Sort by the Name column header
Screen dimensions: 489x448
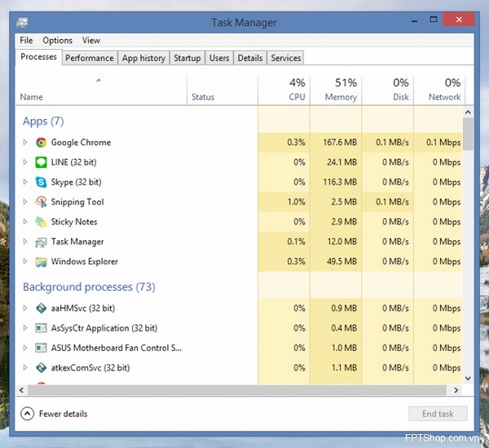pos(101,90)
